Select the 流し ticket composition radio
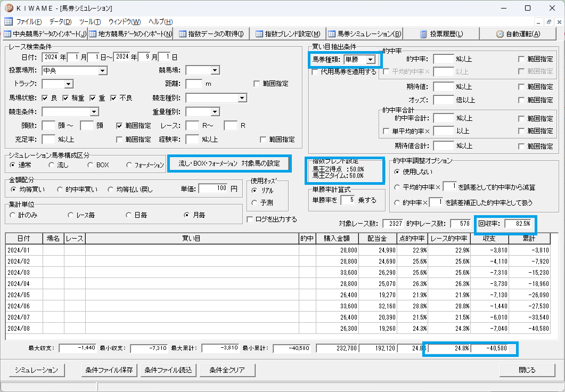 (x=51, y=165)
